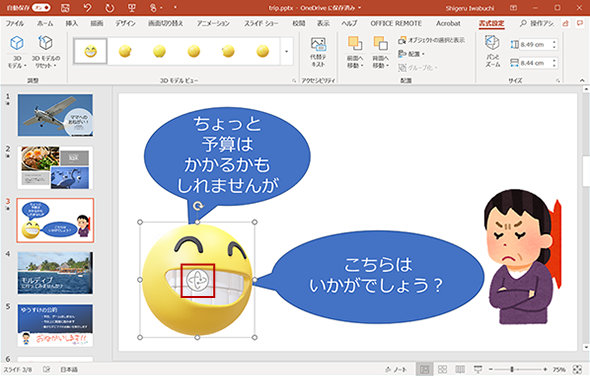Click the angry woman illustration

click(521, 257)
